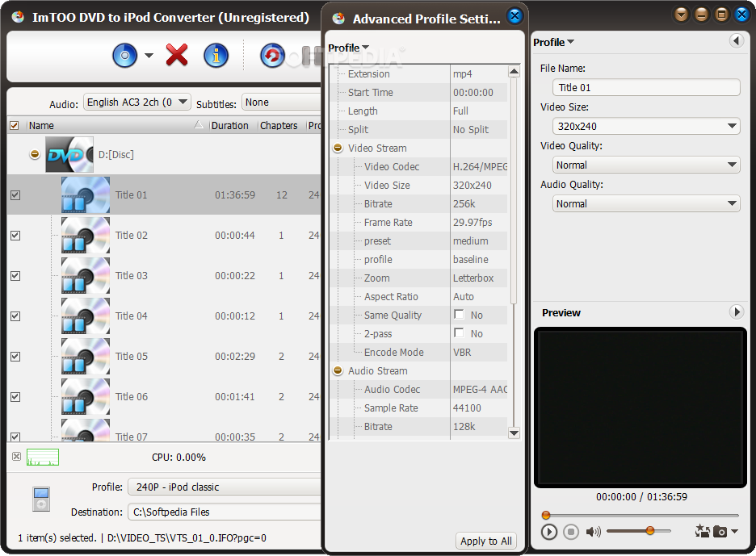Adjust the volume slider handle
Image resolution: width=756 pixels, height=556 pixels.
650,531
